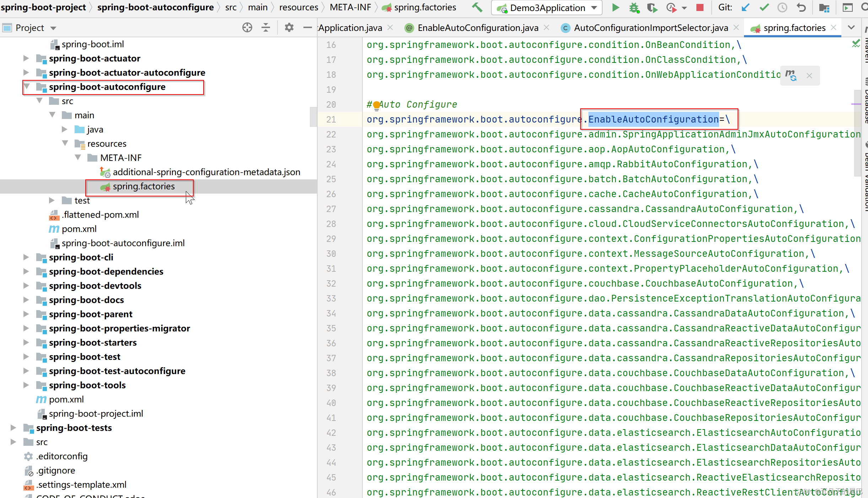Viewport: 868px width, 498px height.
Task: Click META-INF breadcrumb item
Action: [x=350, y=7]
